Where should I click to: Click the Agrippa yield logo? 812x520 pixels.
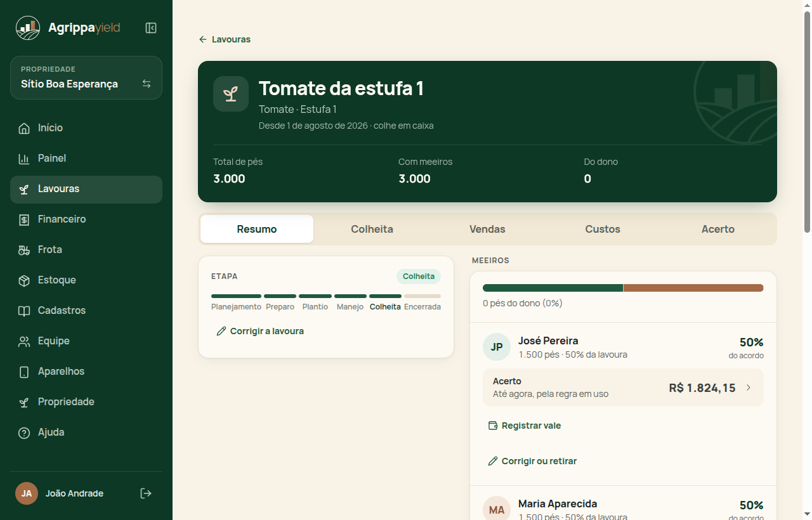pyautogui.click(x=68, y=28)
